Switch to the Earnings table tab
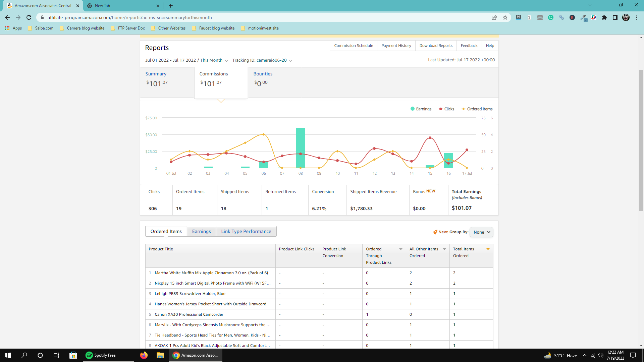This screenshot has height=362, width=644. (202, 231)
